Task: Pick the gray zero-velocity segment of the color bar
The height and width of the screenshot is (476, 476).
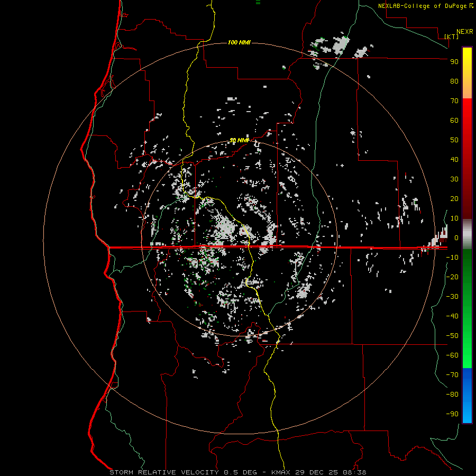Action: (x=467, y=234)
